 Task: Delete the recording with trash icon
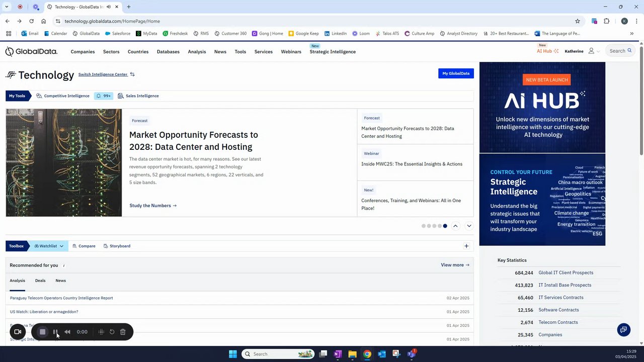coord(123,332)
